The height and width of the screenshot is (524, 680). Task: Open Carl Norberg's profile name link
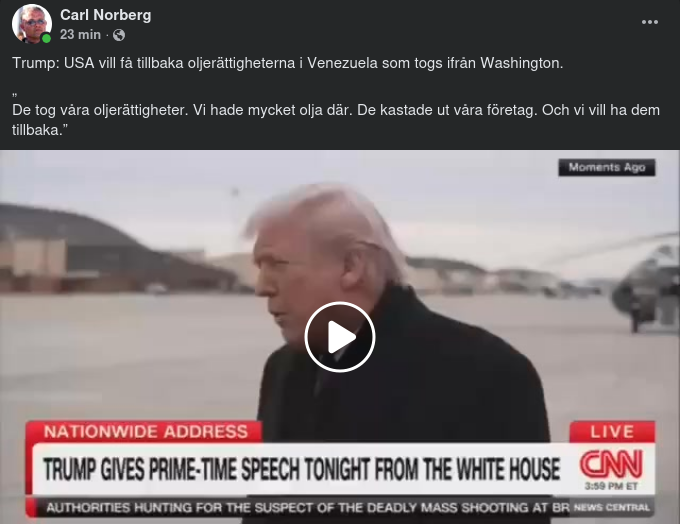(105, 15)
